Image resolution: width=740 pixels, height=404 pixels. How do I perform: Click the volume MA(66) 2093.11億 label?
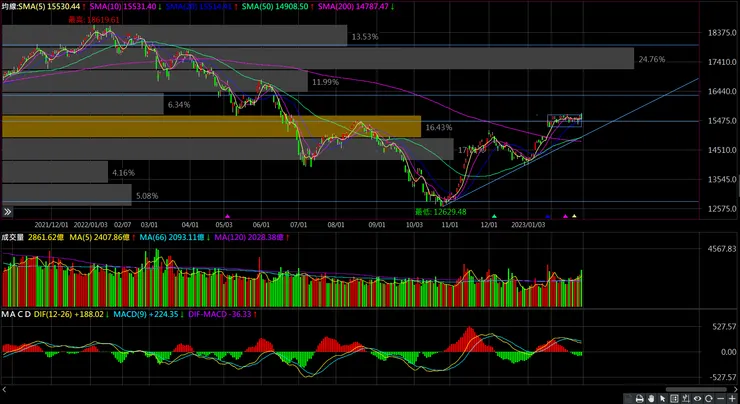click(173, 237)
